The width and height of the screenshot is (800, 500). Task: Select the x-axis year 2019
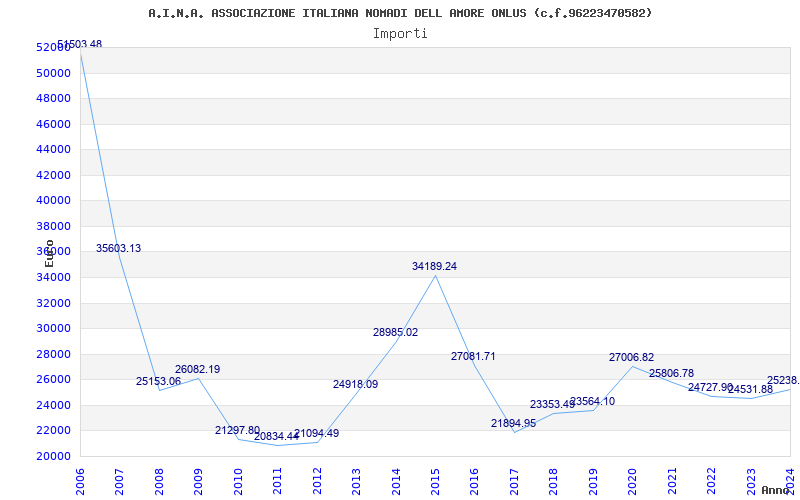point(593,481)
